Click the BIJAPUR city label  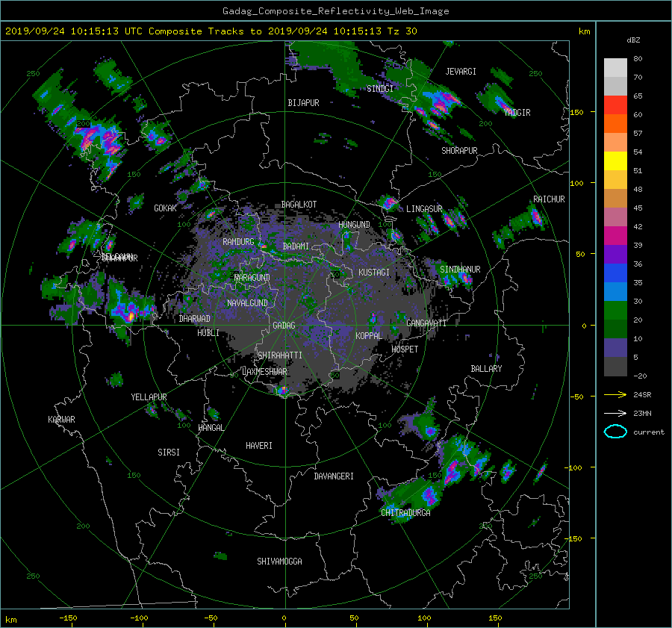[303, 103]
